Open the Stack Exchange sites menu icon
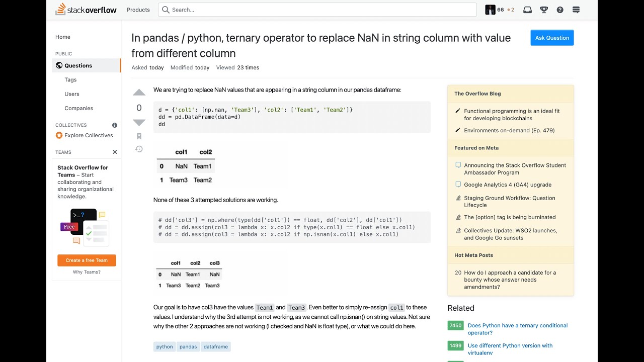The height and width of the screenshot is (362, 644). [576, 10]
